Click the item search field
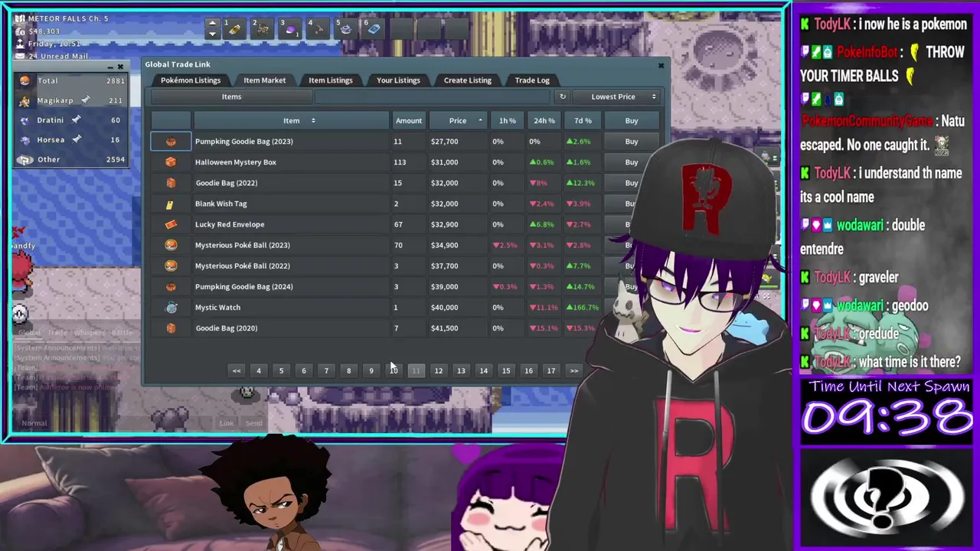Viewport: 980px width, 551px height. click(433, 96)
